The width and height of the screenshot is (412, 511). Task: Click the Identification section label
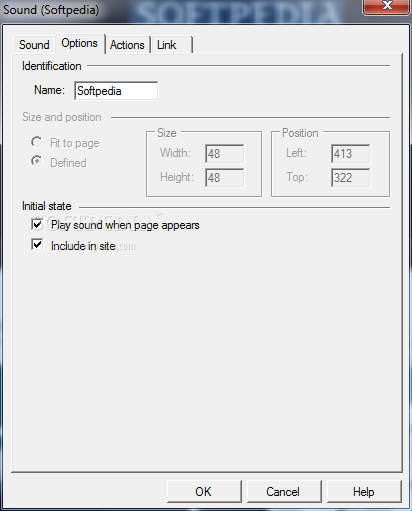[52, 66]
